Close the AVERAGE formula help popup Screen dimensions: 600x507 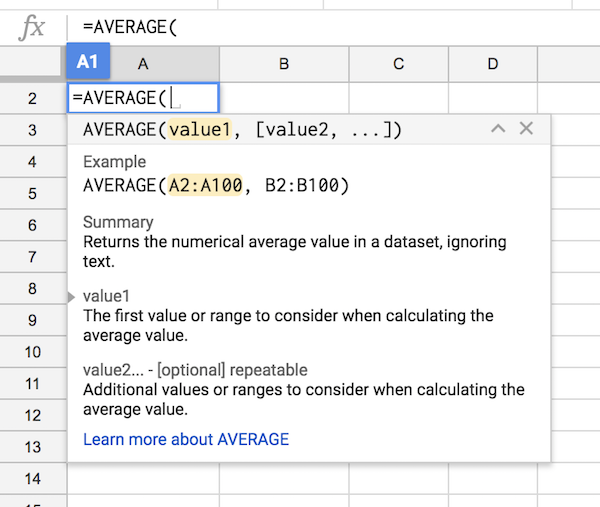click(x=526, y=129)
